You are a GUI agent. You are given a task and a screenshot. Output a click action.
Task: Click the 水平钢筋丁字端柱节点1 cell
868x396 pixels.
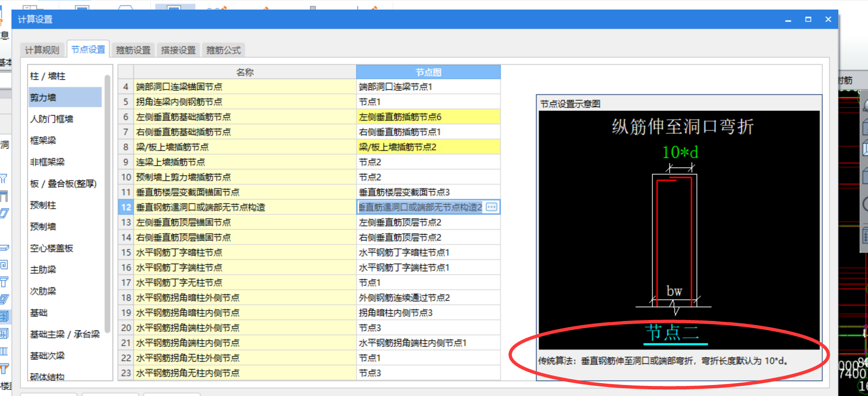428,267
